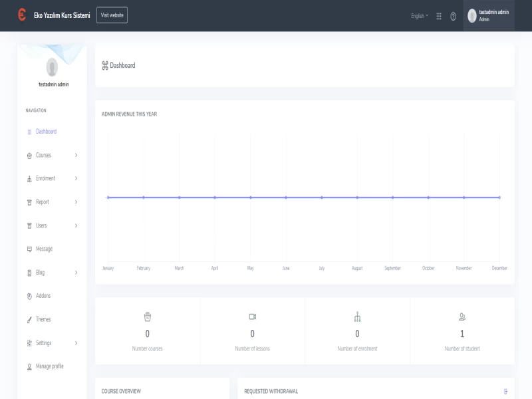The image size is (532, 399).
Task: Click the Eko Yazılım logo icon
Action: point(22,15)
